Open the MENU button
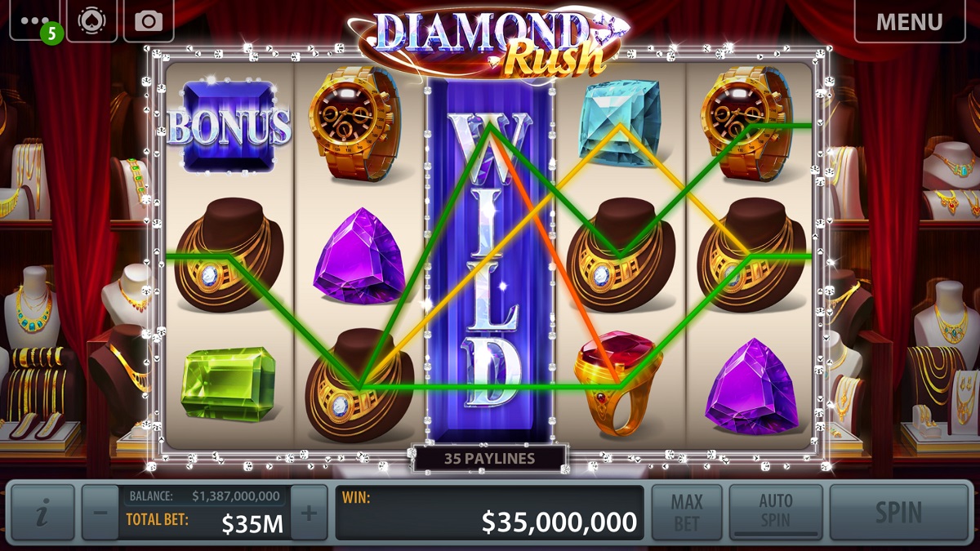Screen dimensions: 980x551 pos(910,21)
